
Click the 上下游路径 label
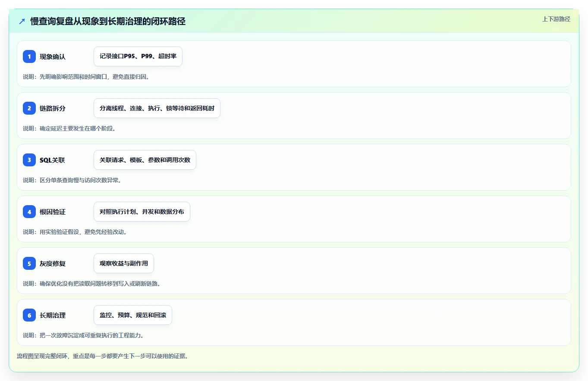click(556, 19)
